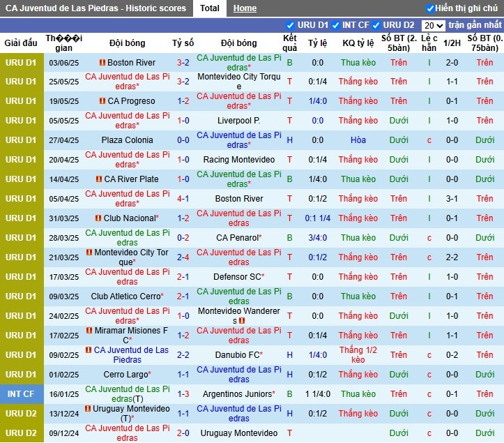Open Cerro Largo team link
The height and width of the screenshot is (443, 504).
click(125, 375)
